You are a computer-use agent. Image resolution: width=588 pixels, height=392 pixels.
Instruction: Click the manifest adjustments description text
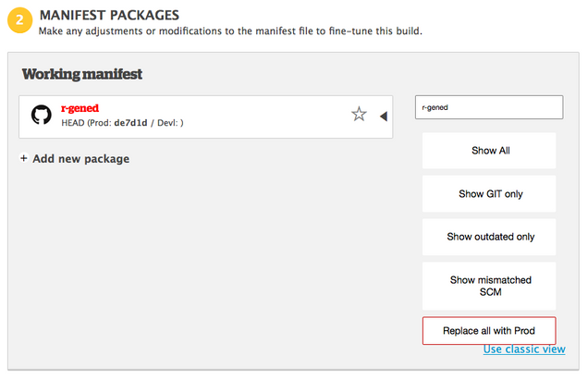tap(229, 31)
